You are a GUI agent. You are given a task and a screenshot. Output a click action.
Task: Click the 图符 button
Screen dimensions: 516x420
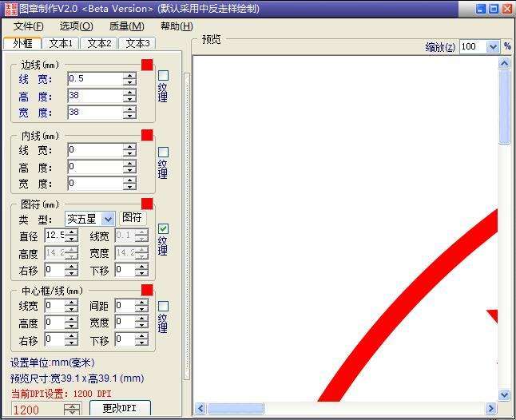pyautogui.click(x=133, y=217)
